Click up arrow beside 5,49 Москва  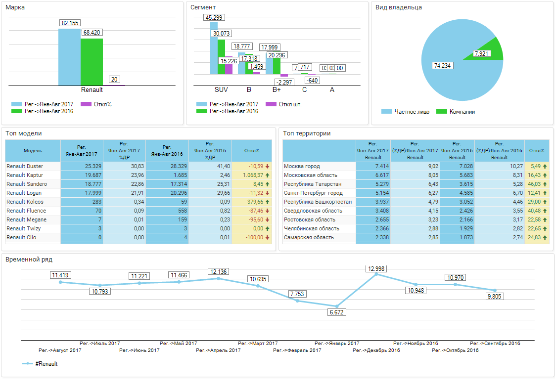[x=545, y=166]
